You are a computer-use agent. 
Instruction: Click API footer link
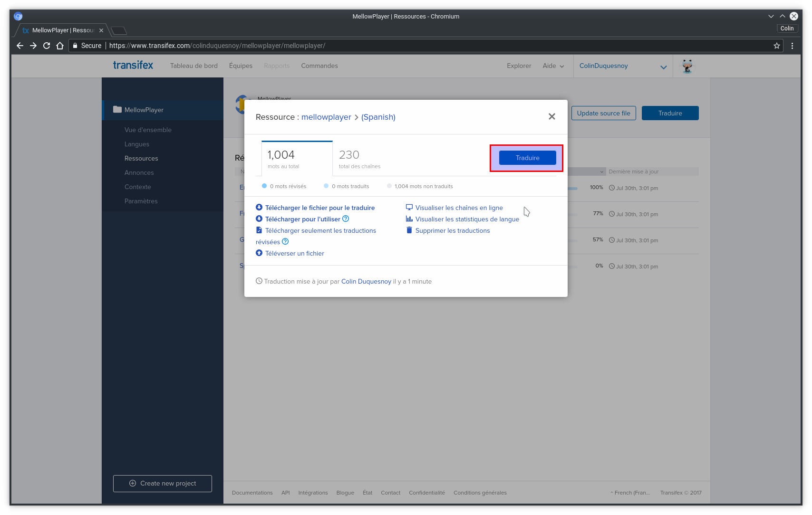286,493
